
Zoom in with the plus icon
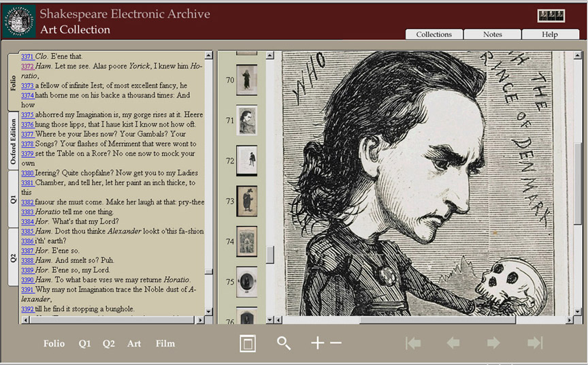point(317,343)
